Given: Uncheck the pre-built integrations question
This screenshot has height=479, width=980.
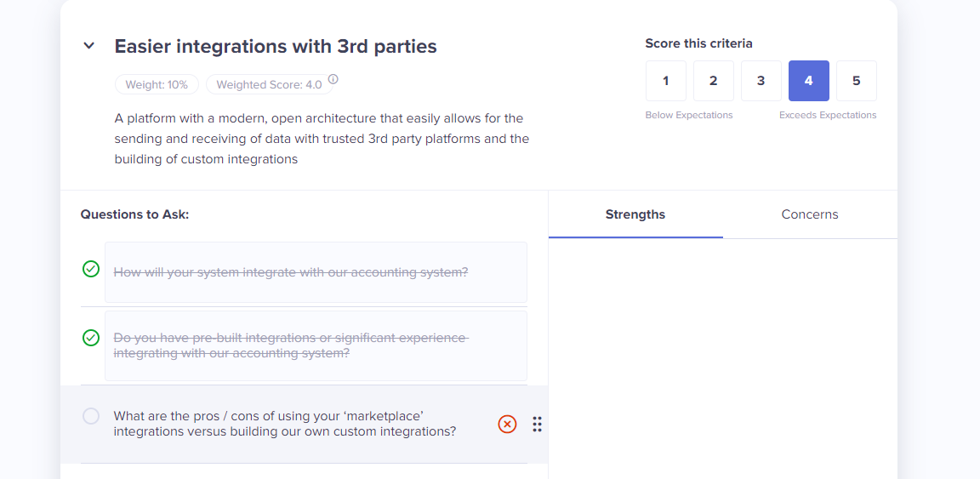Looking at the screenshot, I should pos(91,338).
